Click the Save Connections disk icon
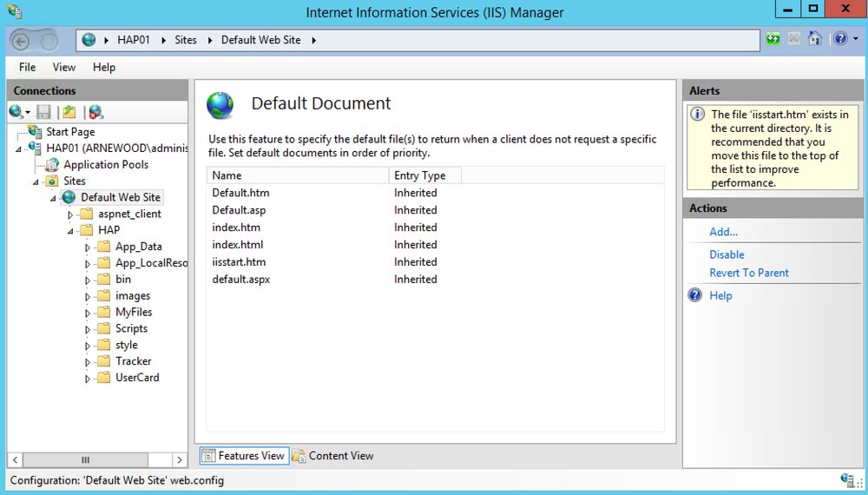The image size is (868, 495). pyautogui.click(x=43, y=112)
